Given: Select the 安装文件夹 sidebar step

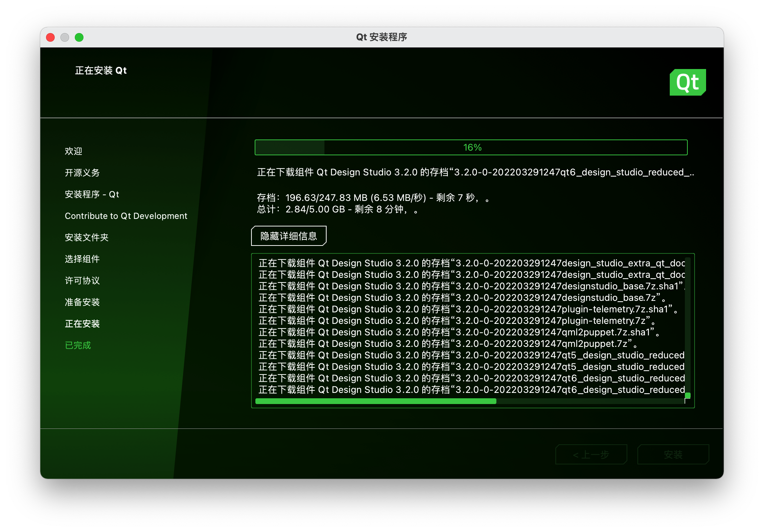Looking at the screenshot, I should tap(86, 237).
